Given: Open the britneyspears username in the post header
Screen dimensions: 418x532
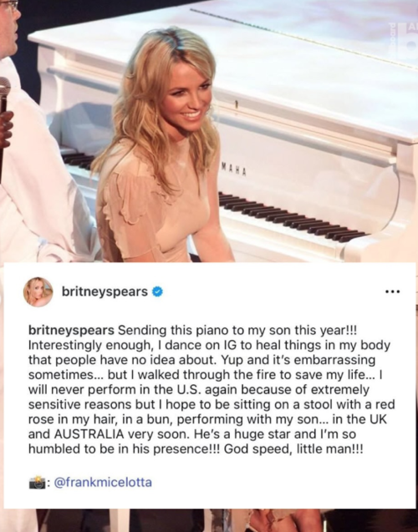Looking at the screenshot, I should [x=104, y=291].
